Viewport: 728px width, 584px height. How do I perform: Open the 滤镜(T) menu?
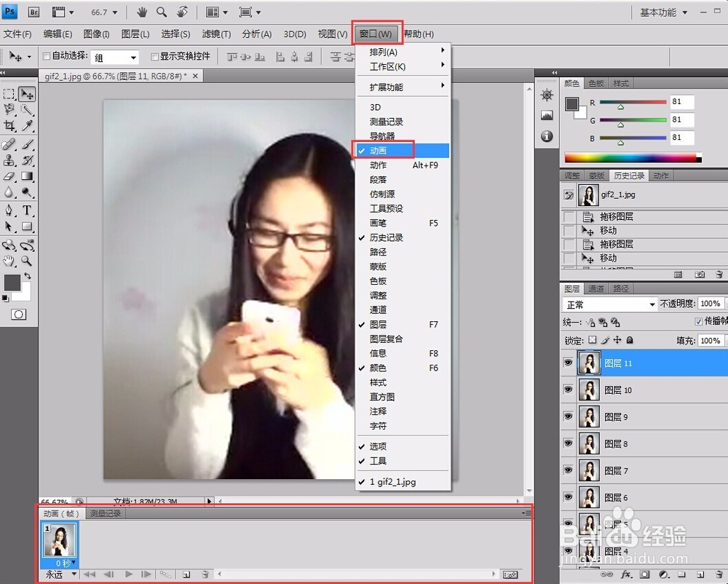pos(216,34)
